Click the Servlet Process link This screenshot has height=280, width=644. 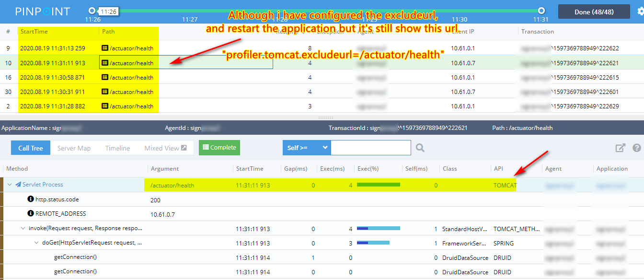[43, 185]
